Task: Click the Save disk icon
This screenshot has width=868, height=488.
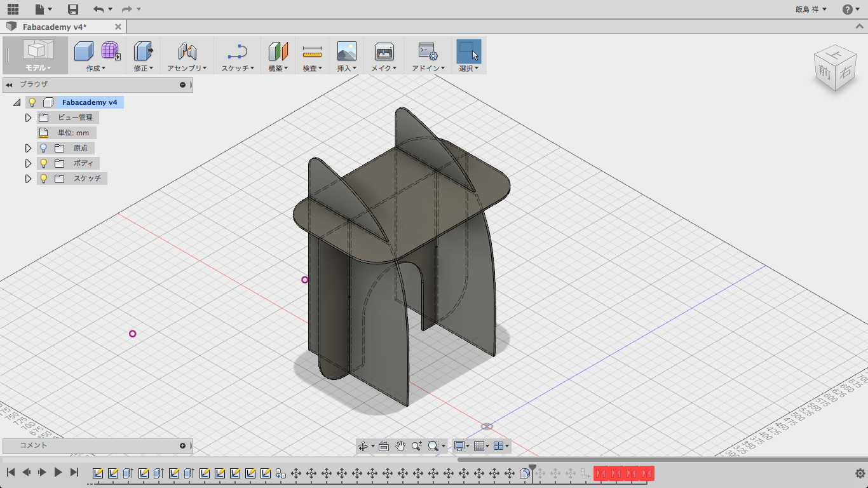Action: (73, 9)
